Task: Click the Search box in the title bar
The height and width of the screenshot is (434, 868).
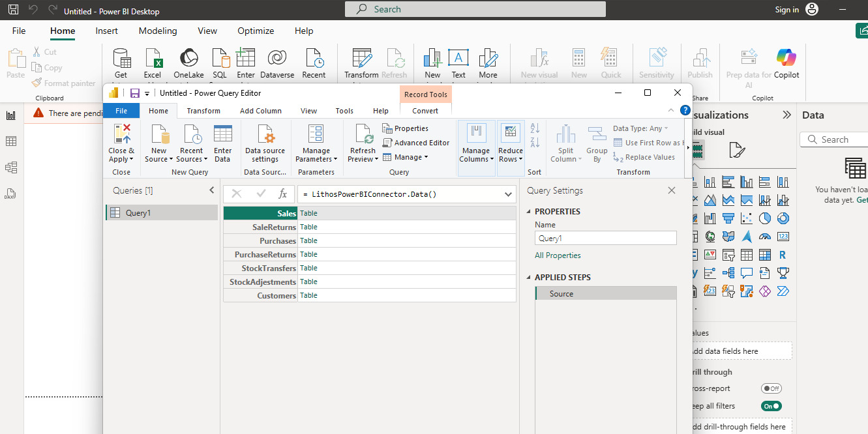Action: [475, 9]
